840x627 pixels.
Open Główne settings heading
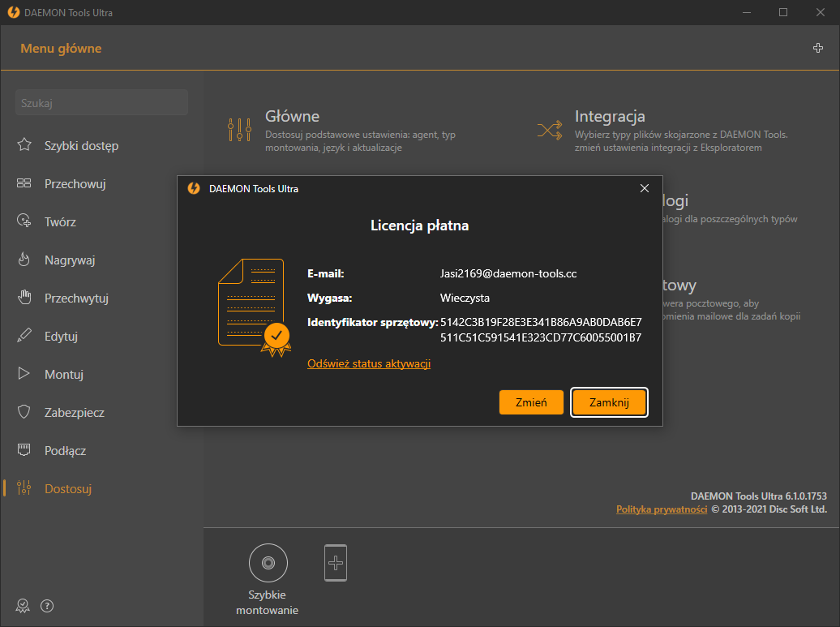[x=292, y=116]
